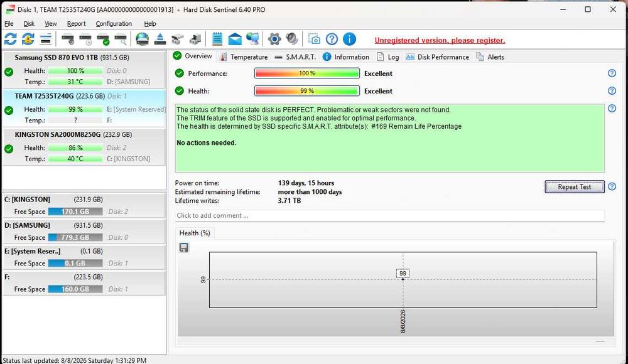Screen dimensions: 628x364
Task: Click the 99 data point on health graph
Action: coord(403,279)
